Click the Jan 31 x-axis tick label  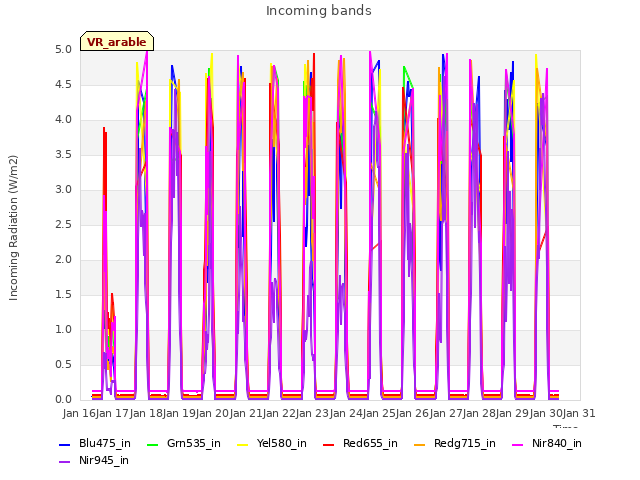[579, 414]
